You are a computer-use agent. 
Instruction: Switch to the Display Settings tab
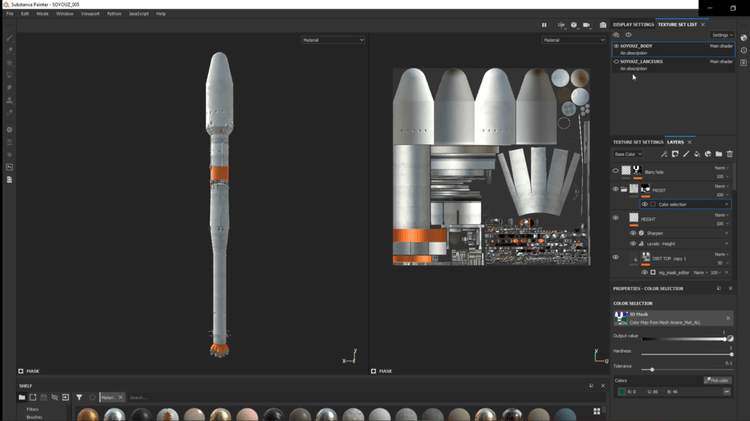[633, 24]
